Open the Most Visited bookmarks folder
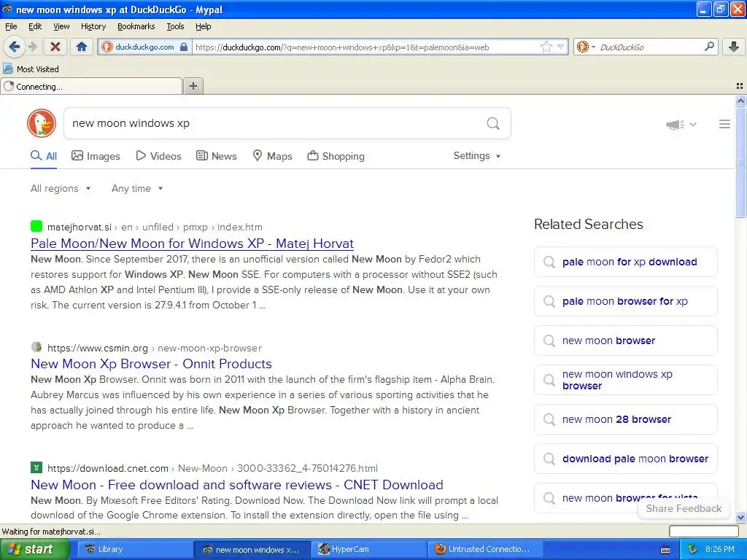Image resolution: width=747 pixels, height=560 pixels. [31, 69]
